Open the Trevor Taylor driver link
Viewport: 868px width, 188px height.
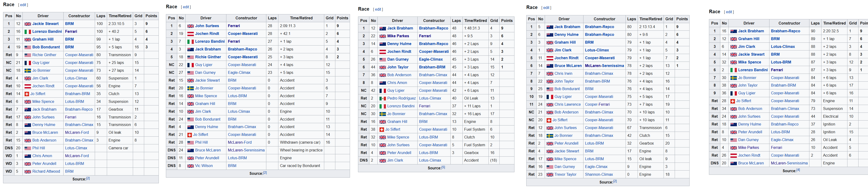click(566, 175)
